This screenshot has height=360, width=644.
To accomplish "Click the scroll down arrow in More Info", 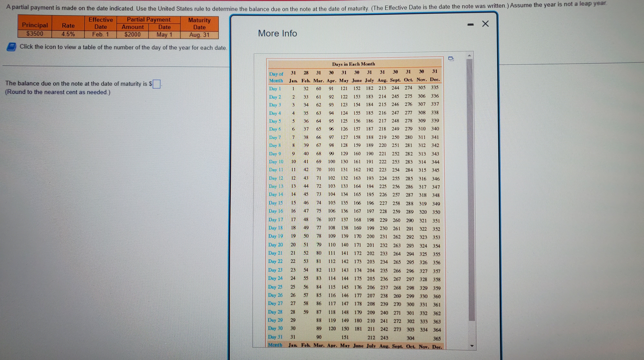I will click(x=472, y=346).
